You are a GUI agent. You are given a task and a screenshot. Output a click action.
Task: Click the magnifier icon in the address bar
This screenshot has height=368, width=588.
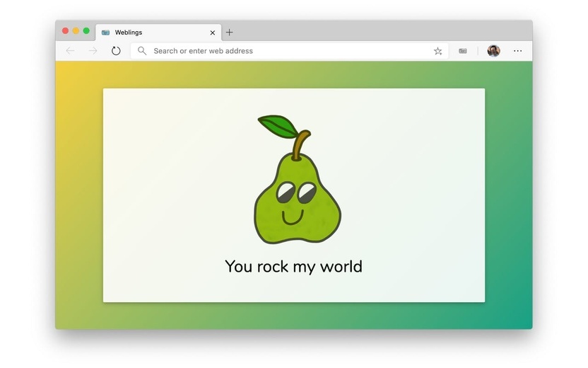pyautogui.click(x=142, y=51)
